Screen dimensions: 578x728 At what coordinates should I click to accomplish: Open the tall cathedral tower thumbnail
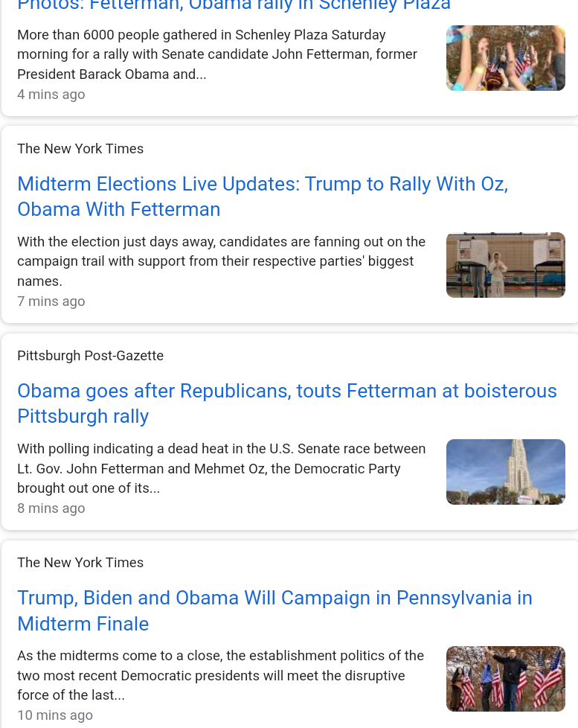pos(505,472)
